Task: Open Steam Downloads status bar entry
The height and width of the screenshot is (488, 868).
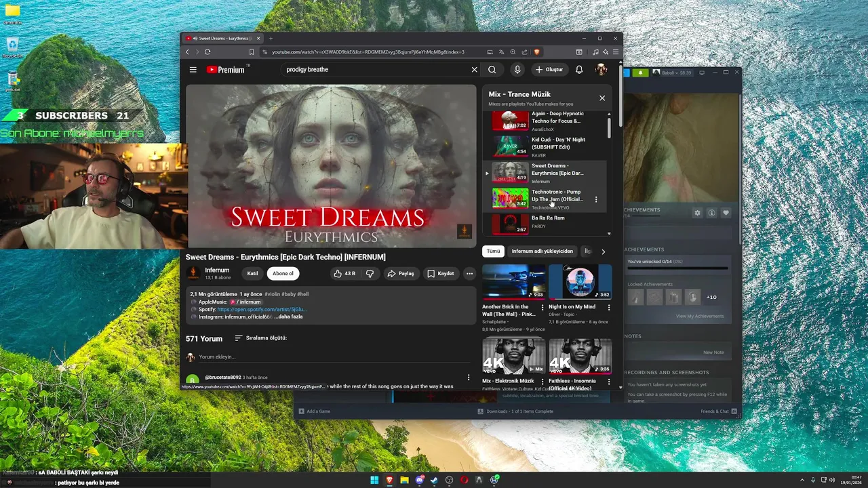Action: (x=515, y=411)
